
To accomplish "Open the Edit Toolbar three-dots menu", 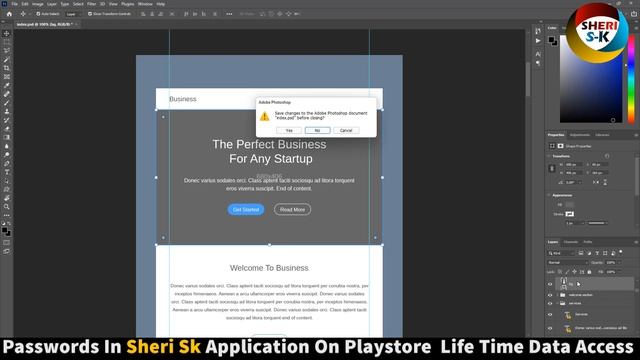I will [7, 215].
